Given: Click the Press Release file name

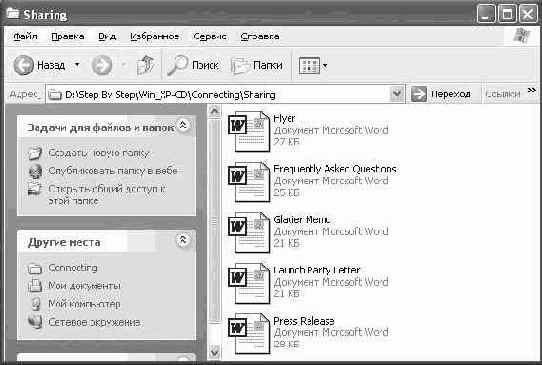Looking at the screenshot, I should [304, 321].
